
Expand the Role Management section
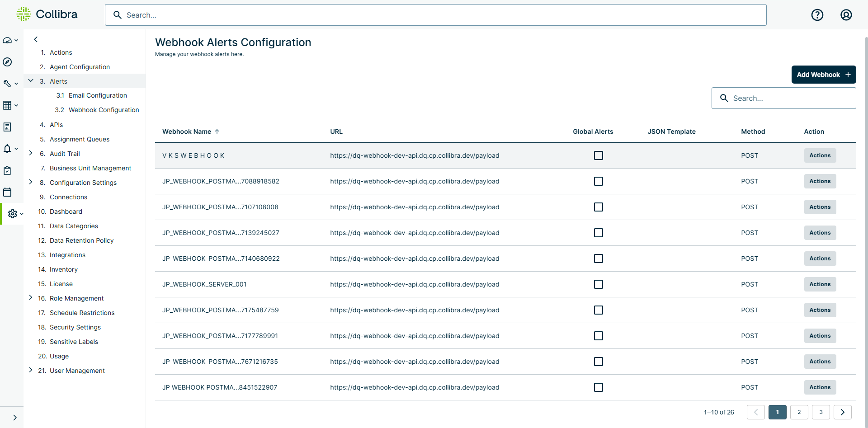click(x=30, y=298)
